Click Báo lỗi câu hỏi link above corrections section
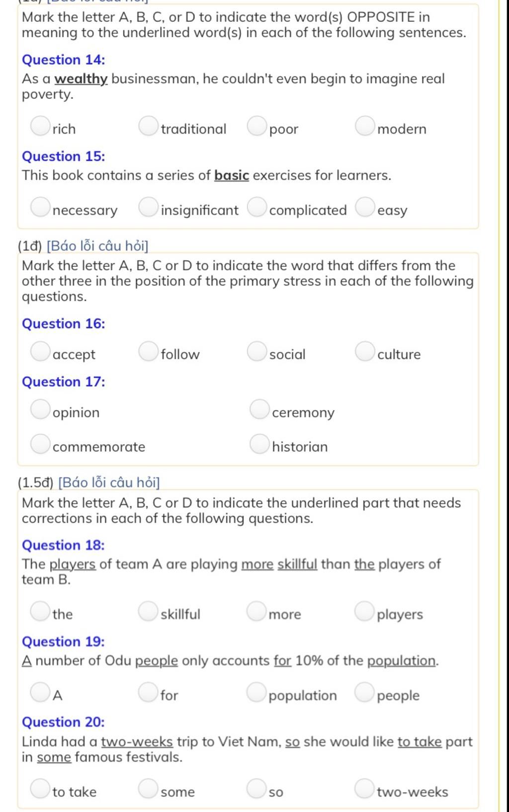Image resolution: width=509 pixels, height=812 pixels. [109, 483]
